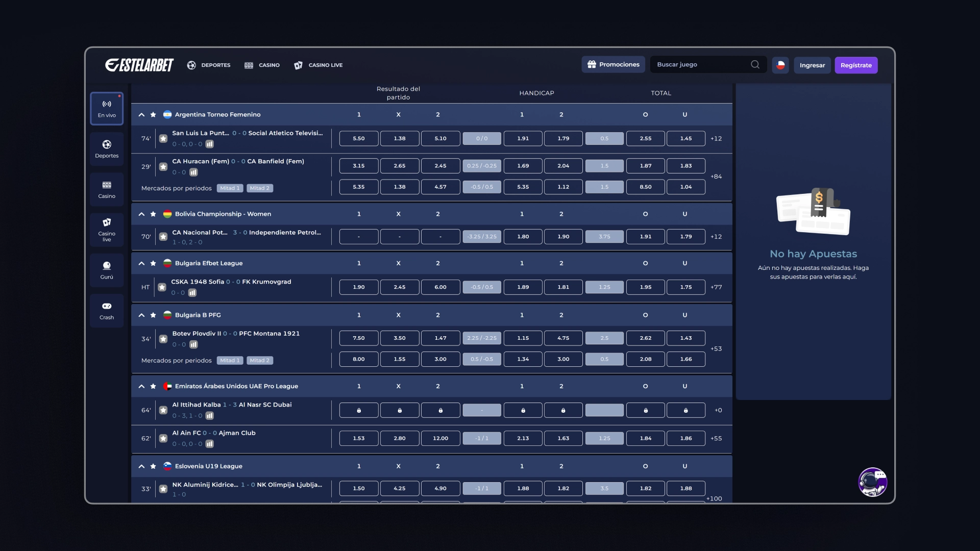This screenshot has height=551, width=980.
Task: Open the search magnifier icon
Action: [x=755, y=64]
